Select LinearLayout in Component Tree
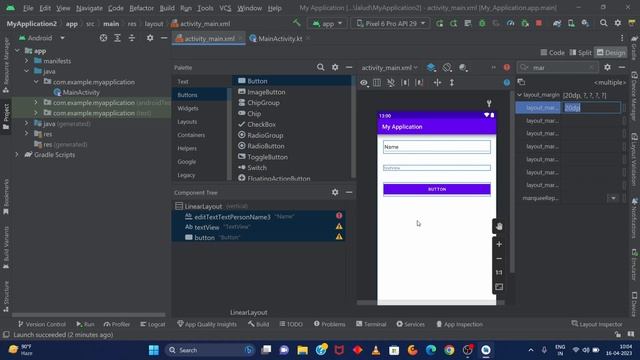 (203, 207)
